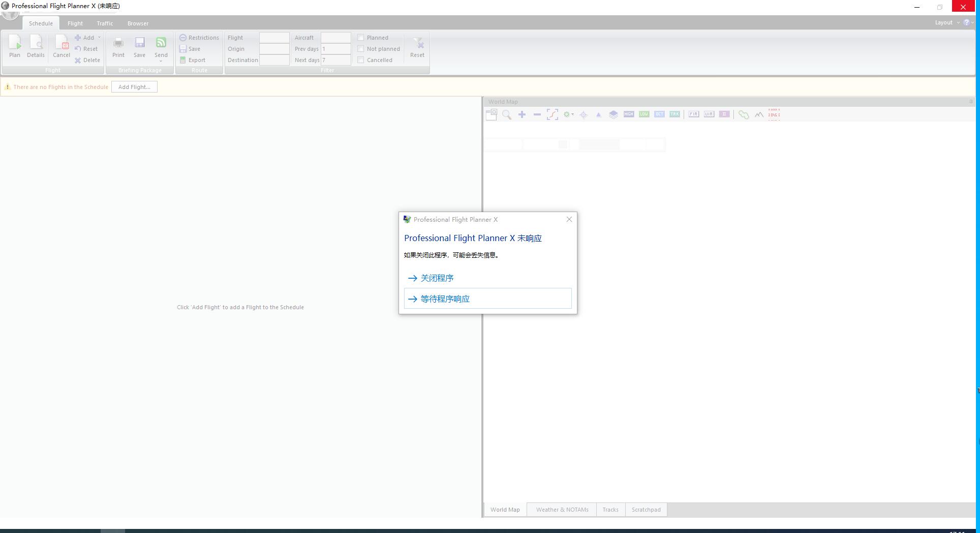Viewport: 980px width, 533px height.
Task: Click Delete in the Flight group
Action: point(87,60)
